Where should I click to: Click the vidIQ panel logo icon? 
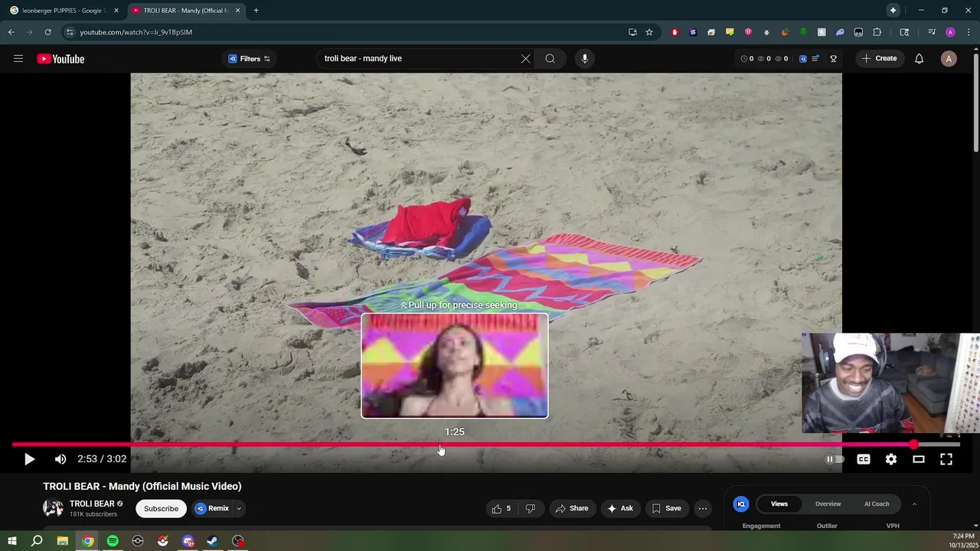741,504
